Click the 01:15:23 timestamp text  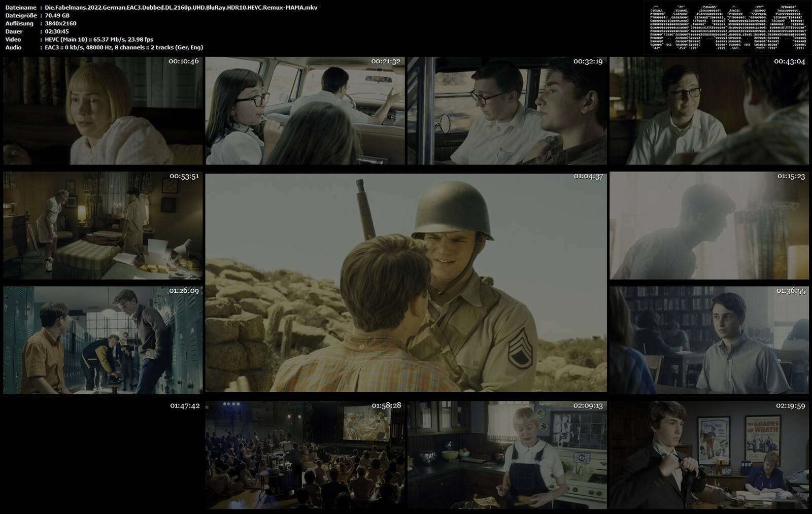(791, 176)
